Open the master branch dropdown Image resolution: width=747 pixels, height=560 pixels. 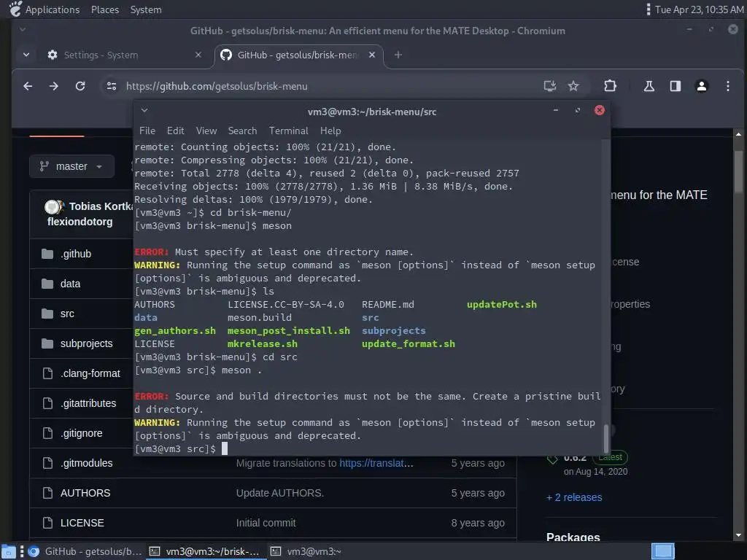pyautogui.click(x=72, y=166)
